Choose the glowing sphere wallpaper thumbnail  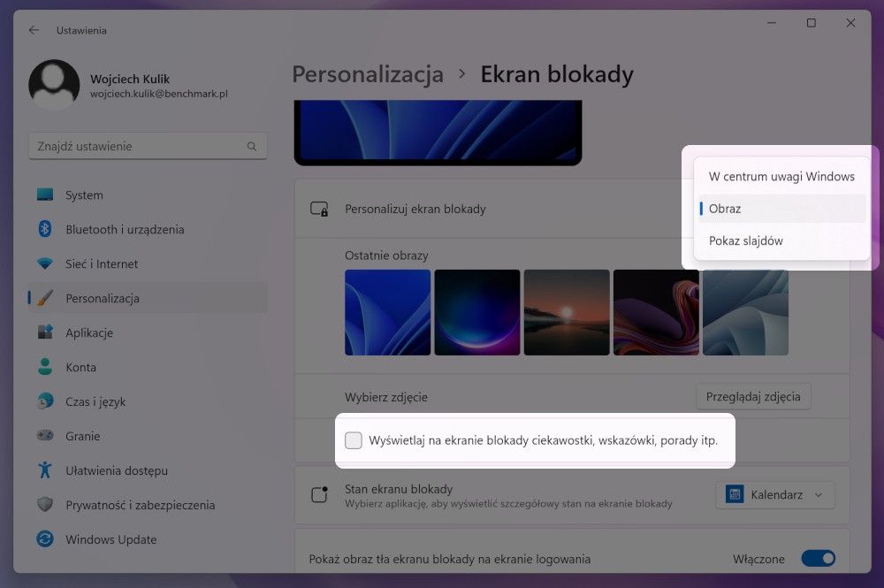pos(477,312)
